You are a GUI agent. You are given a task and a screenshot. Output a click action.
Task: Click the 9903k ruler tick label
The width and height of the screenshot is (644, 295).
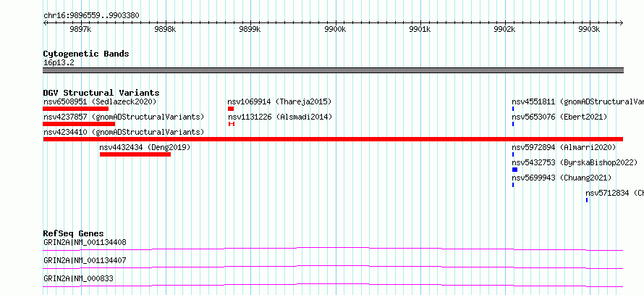(x=590, y=29)
